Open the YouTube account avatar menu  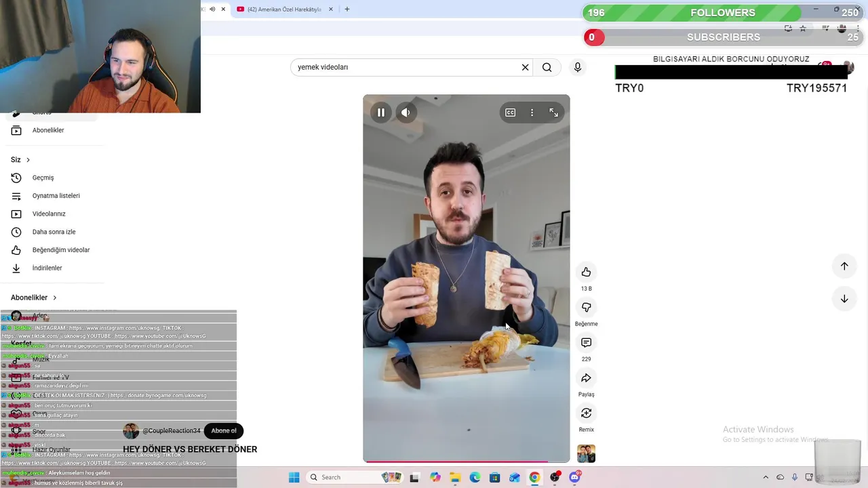click(848, 67)
